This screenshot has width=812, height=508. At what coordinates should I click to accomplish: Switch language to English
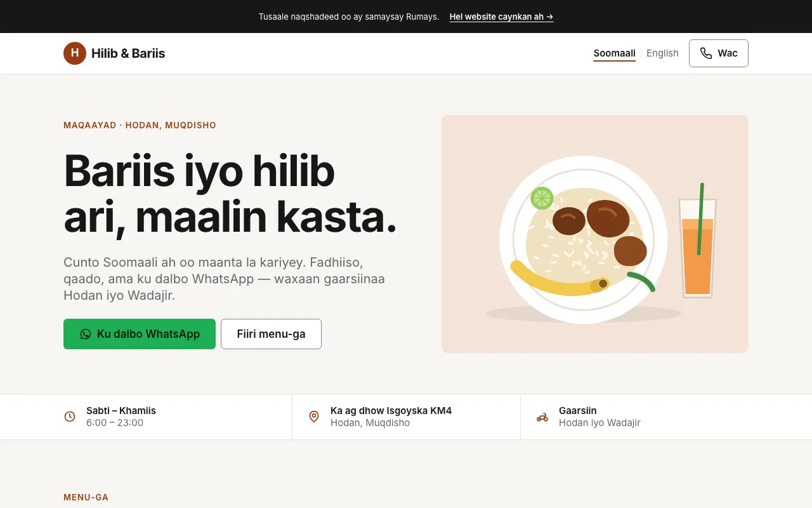pos(662,53)
